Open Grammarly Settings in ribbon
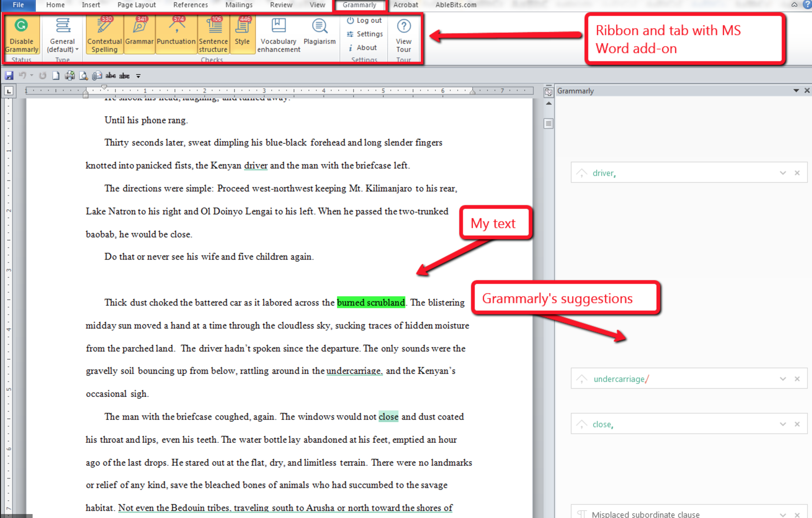Image resolution: width=812 pixels, height=518 pixels. click(x=365, y=34)
